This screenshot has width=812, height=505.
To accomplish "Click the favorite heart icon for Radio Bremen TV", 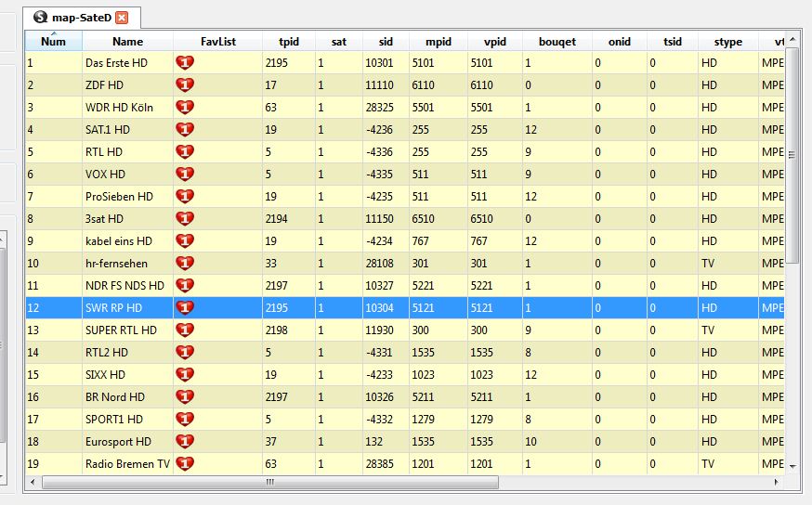I will tap(185, 463).
